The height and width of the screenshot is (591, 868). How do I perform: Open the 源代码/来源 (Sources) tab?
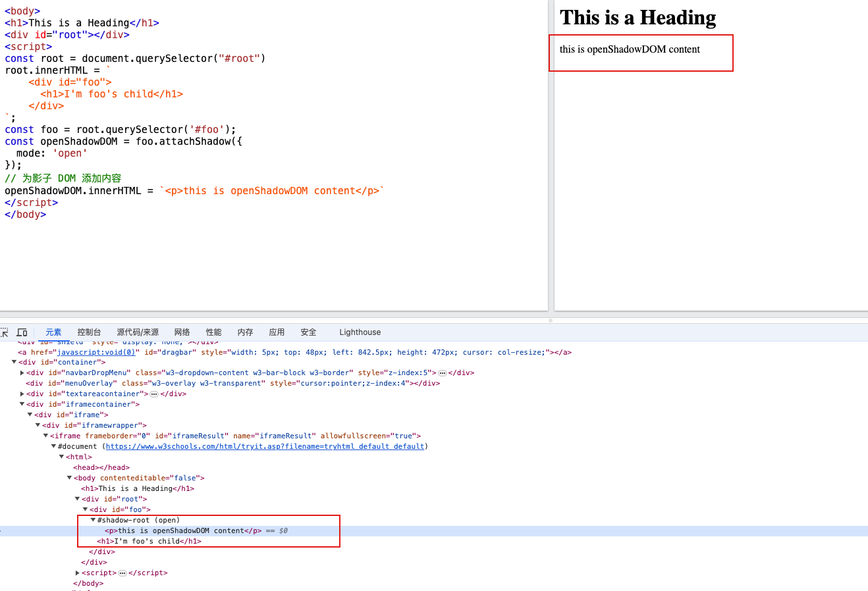138,332
